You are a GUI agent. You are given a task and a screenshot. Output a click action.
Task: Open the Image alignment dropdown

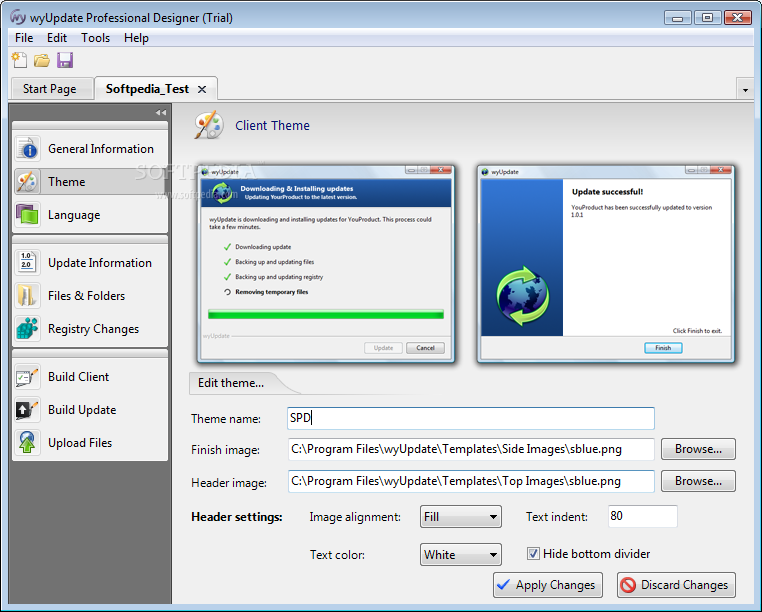(460, 516)
